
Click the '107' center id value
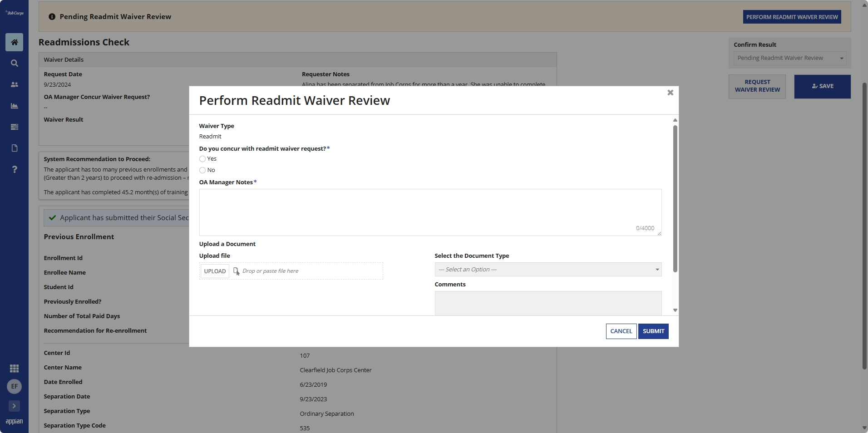305,355
